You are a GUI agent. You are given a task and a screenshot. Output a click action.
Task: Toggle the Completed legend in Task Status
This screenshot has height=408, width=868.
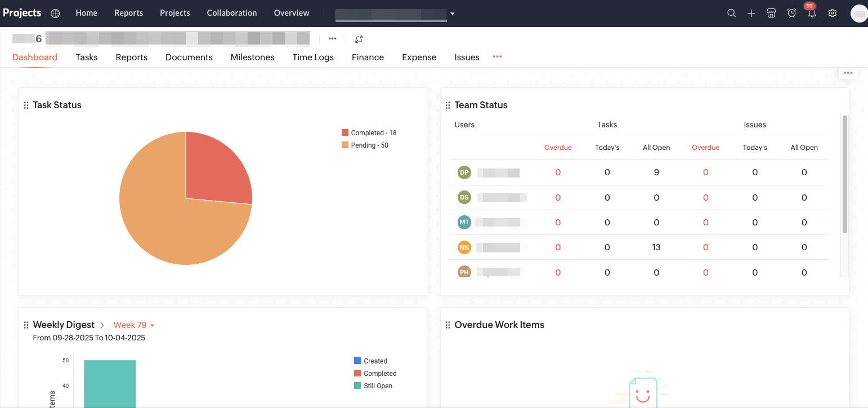click(x=369, y=133)
